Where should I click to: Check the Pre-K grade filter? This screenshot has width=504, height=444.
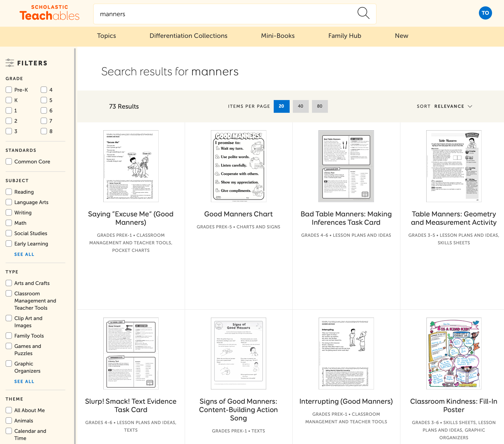click(9, 90)
